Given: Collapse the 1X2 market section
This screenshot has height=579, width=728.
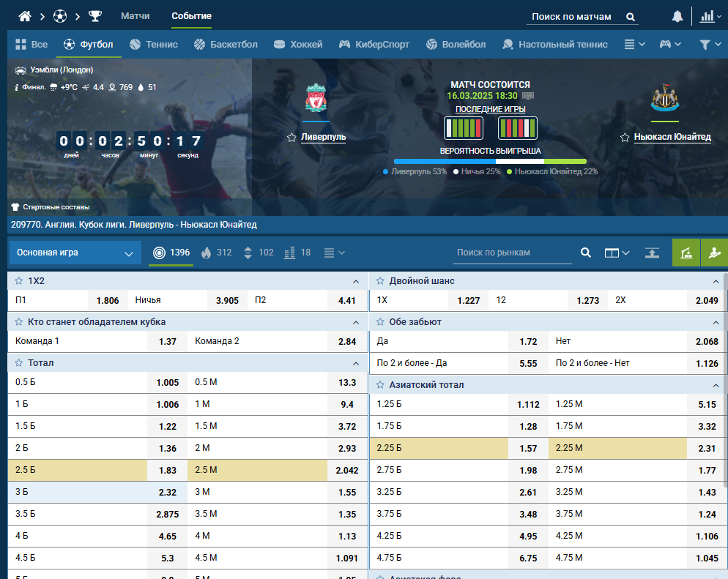Looking at the screenshot, I should (356, 282).
